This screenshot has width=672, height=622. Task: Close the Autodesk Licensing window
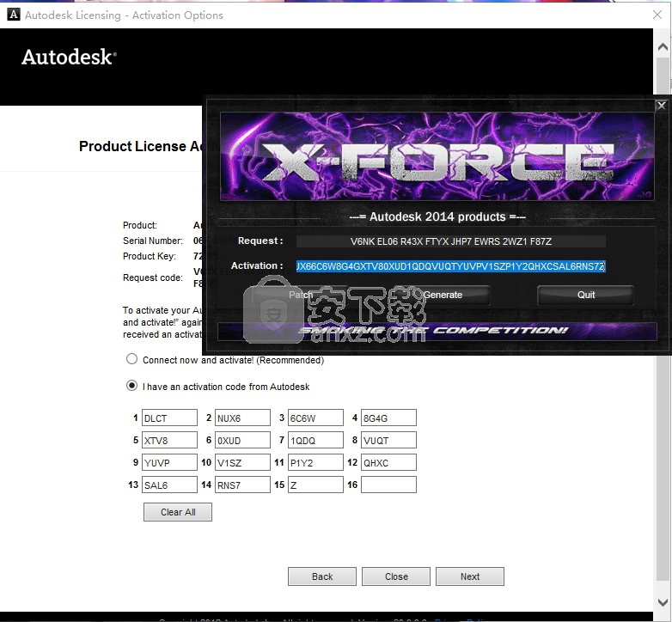[x=657, y=15]
